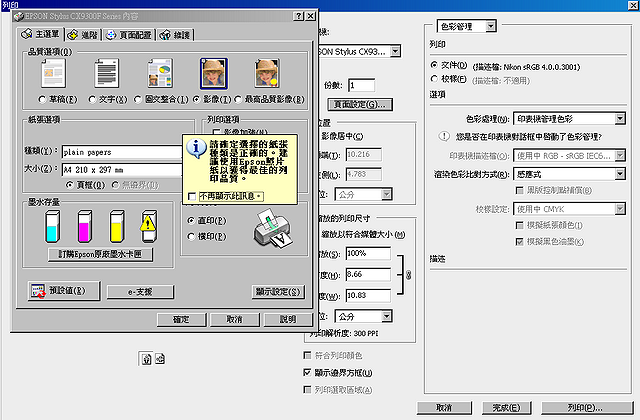Click the link chain icon beside height/width
Viewport: 640px width, 420px height.
click(x=408, y=275)
